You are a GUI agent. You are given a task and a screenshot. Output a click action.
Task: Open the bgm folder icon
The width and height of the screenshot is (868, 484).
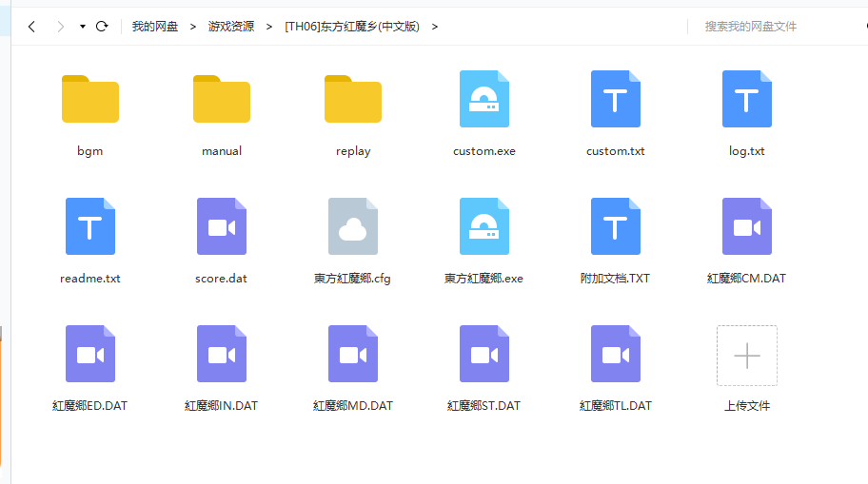click(x=90, y=99)
